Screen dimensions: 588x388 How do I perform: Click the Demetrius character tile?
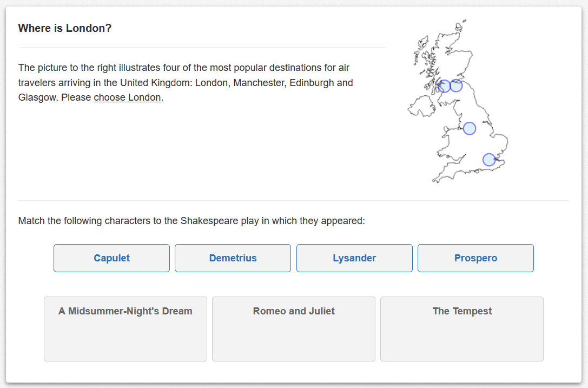tap(233, 258)
